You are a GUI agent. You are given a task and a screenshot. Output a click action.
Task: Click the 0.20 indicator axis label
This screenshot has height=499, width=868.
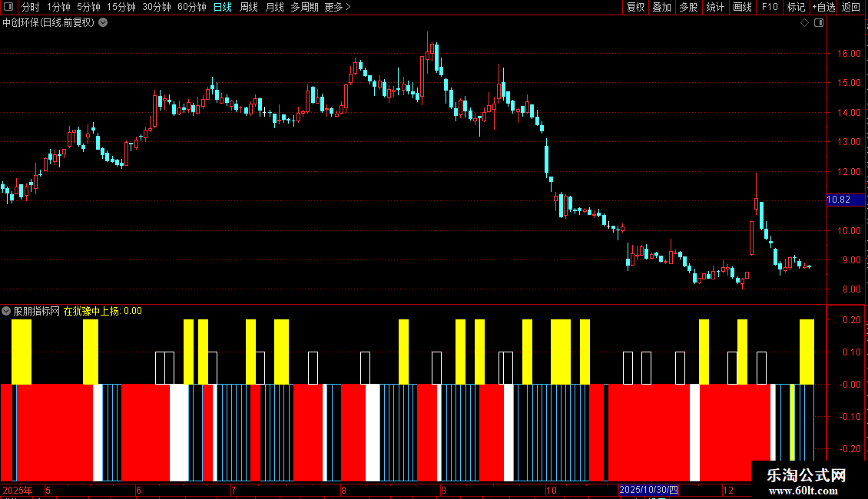(851, 320)
